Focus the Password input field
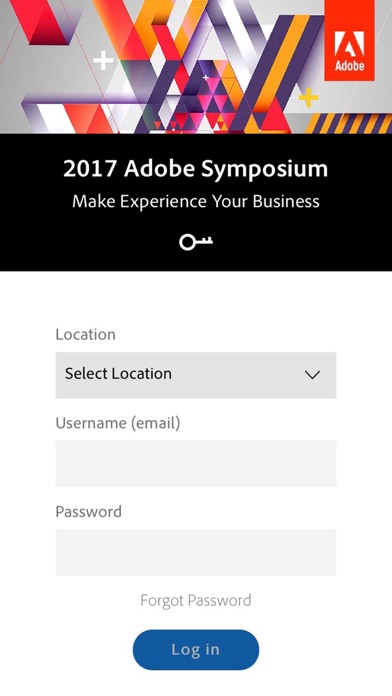Screen dimensions: 392x696 pos(196,552)
